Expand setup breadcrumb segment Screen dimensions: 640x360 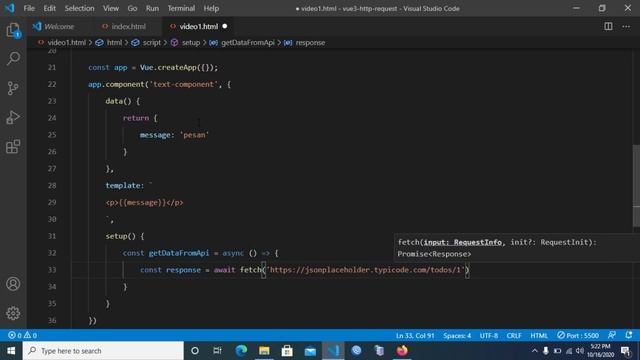(x=191, y=42)
